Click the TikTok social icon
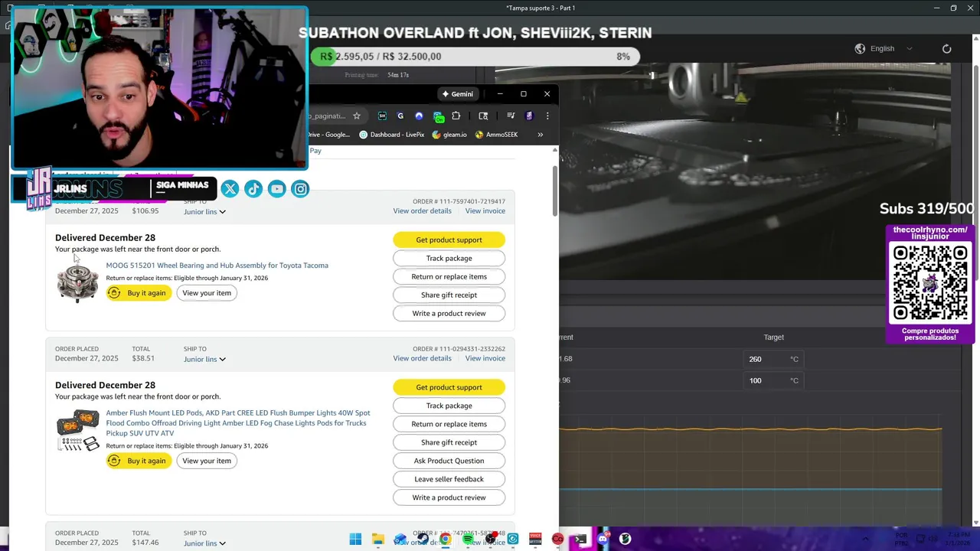The width and height of the screenshot is (980, 551). tap(253, 189)
